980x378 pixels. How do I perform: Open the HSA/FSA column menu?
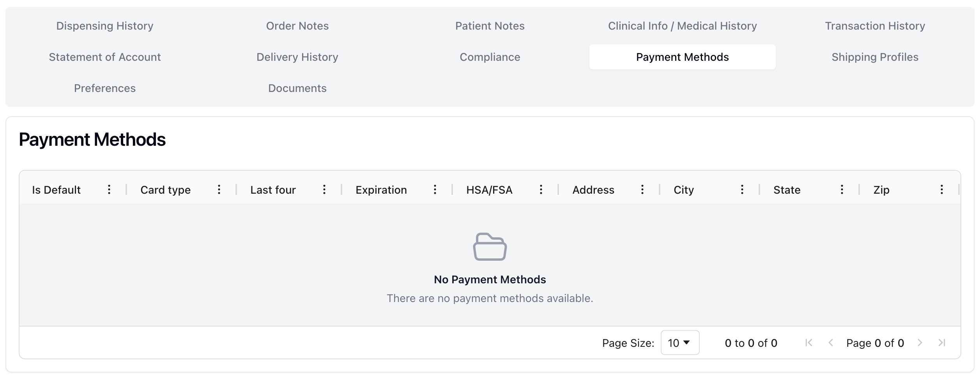click(541, 190)
